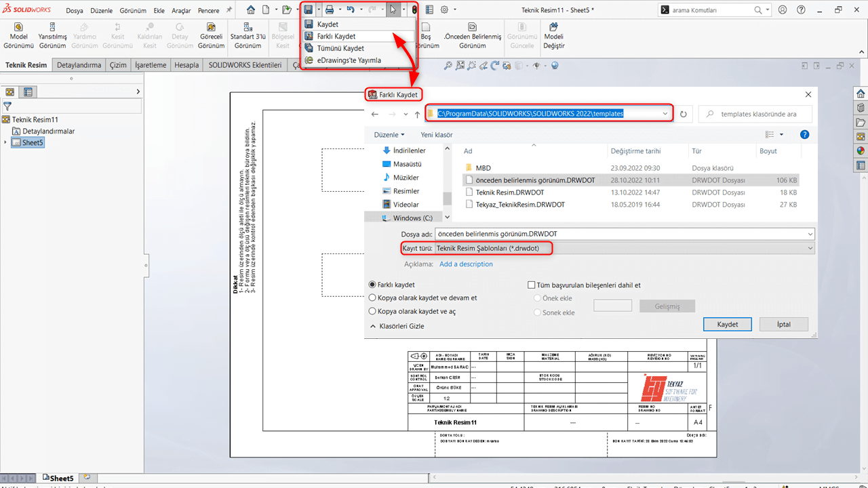Open the Design Library icon in task pane
The image size is (868, 488).
[x=861, y=108]
